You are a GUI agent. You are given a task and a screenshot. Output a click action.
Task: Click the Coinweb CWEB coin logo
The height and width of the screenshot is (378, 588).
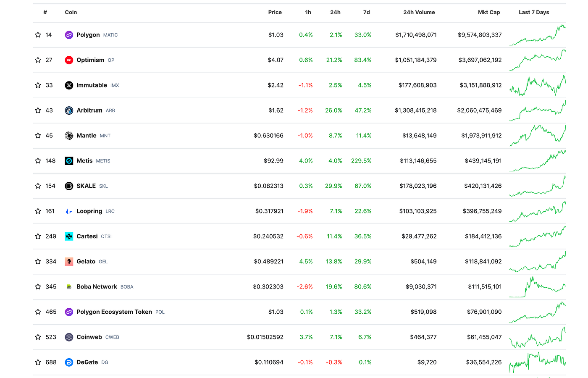click(69, 337)
